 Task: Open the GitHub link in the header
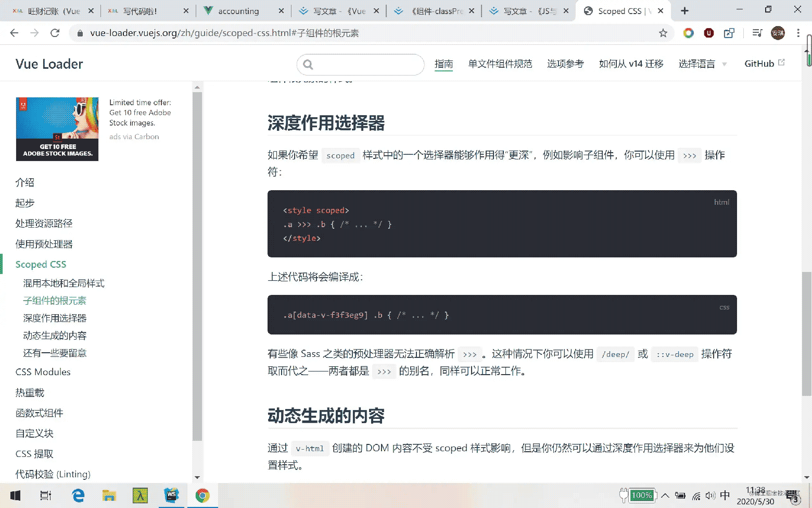pyautogui.click(x=760, y=63)
